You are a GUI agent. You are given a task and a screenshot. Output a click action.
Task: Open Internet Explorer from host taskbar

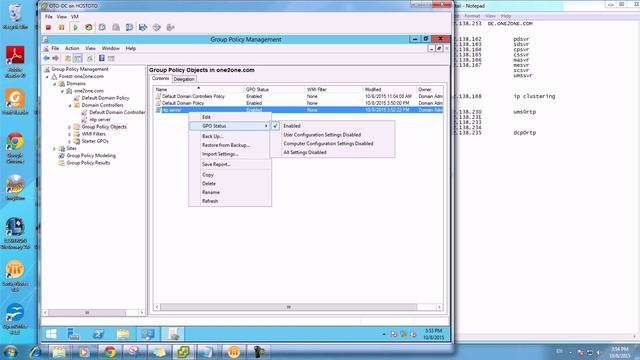[x=36, y=352]
